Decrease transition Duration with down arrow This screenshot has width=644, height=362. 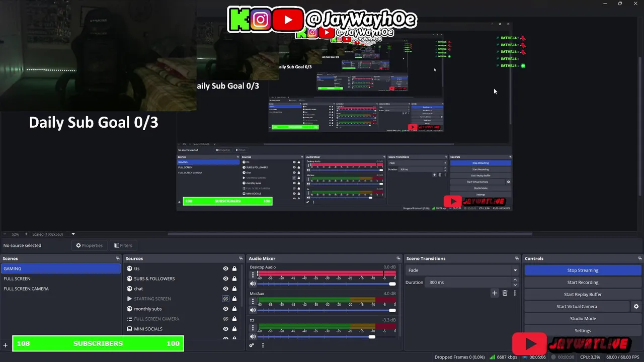(x=515, y=285)
